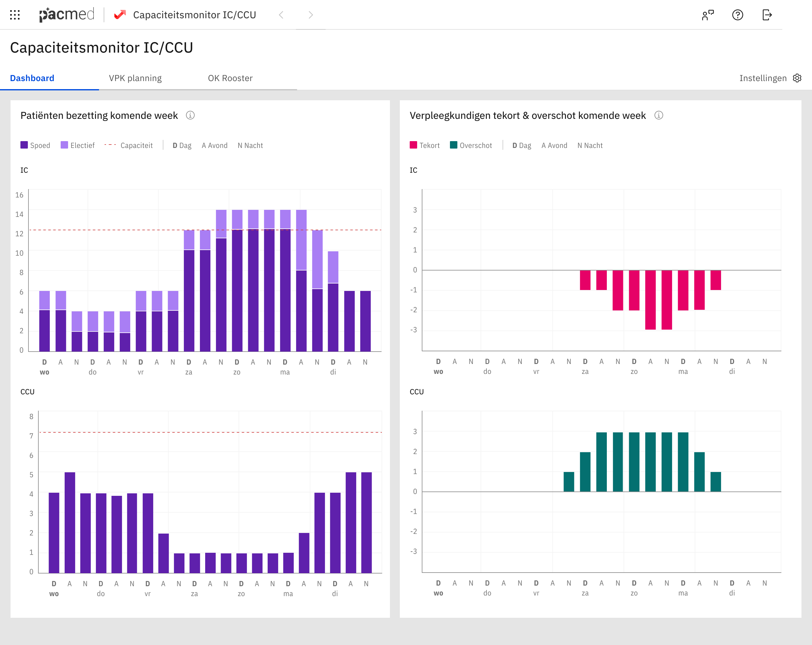This screenshot has height=645, width=812.
Task: Click the Instellingen link
Action: (x=763, y=78)
